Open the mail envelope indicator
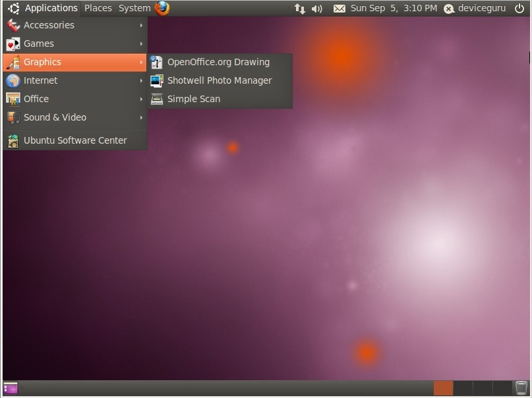The width and height of the screenshot is (532, 398). point(340,9)
